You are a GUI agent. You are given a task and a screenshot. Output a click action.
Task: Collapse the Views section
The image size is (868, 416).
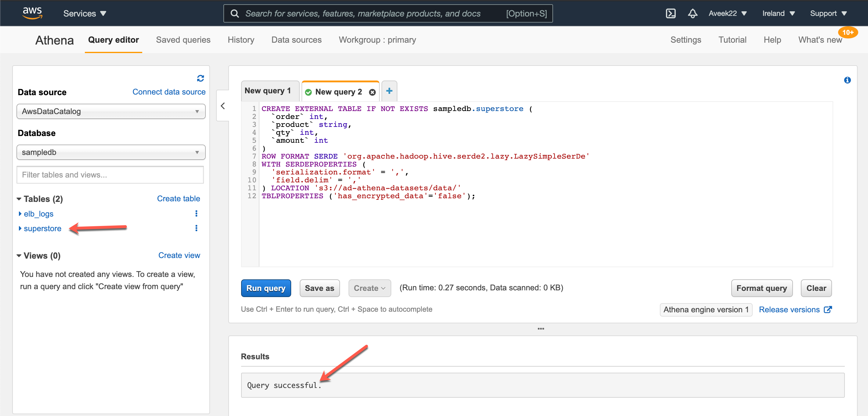(x=19, y=256)
